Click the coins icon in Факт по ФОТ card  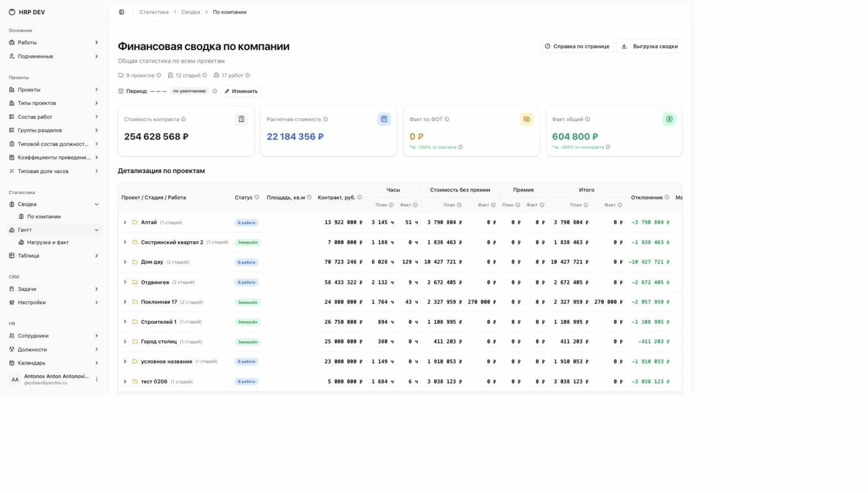coord(526,119)
